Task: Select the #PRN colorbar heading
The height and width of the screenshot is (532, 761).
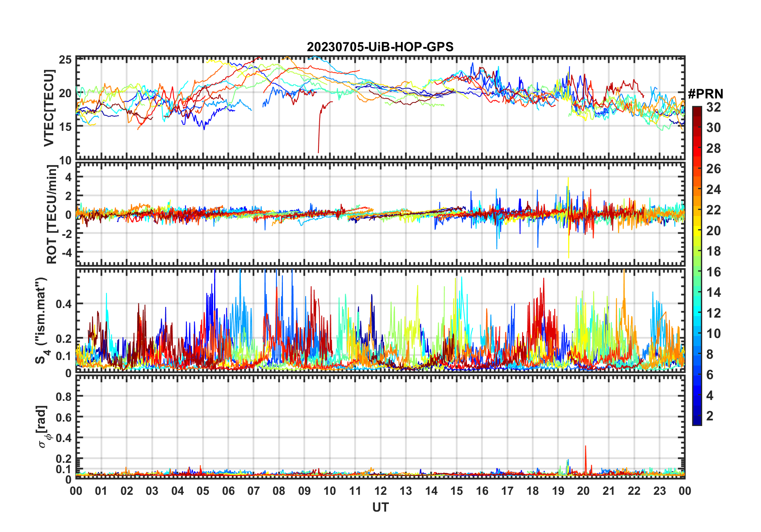Action: [706, 94]
